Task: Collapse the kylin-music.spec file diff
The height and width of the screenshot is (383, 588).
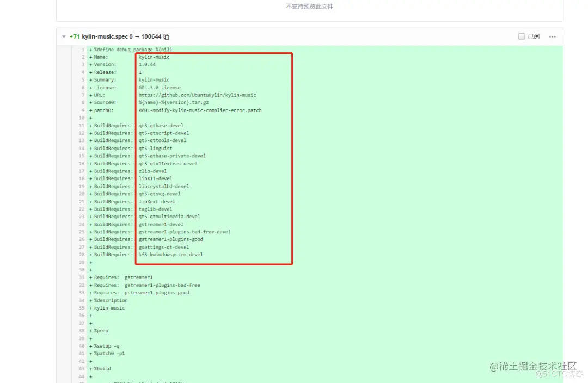Action: click(64, 37)
